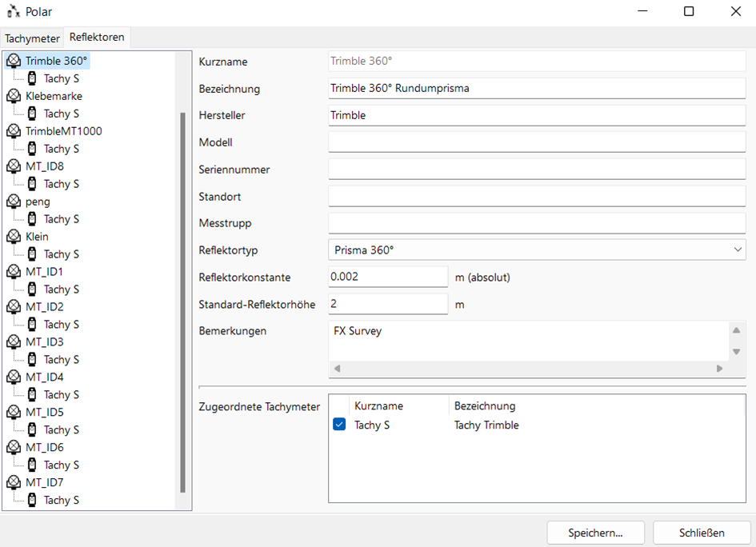Viewport: 756px width, 547px height.
Task: Click tachymeter icon under Klein
Action: (x=32, y=254)
